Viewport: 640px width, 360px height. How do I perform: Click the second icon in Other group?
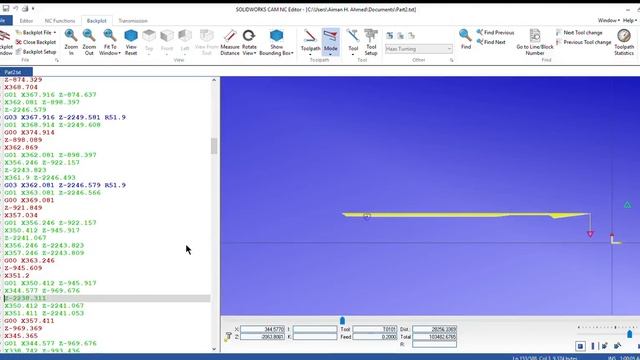[401, 36]
